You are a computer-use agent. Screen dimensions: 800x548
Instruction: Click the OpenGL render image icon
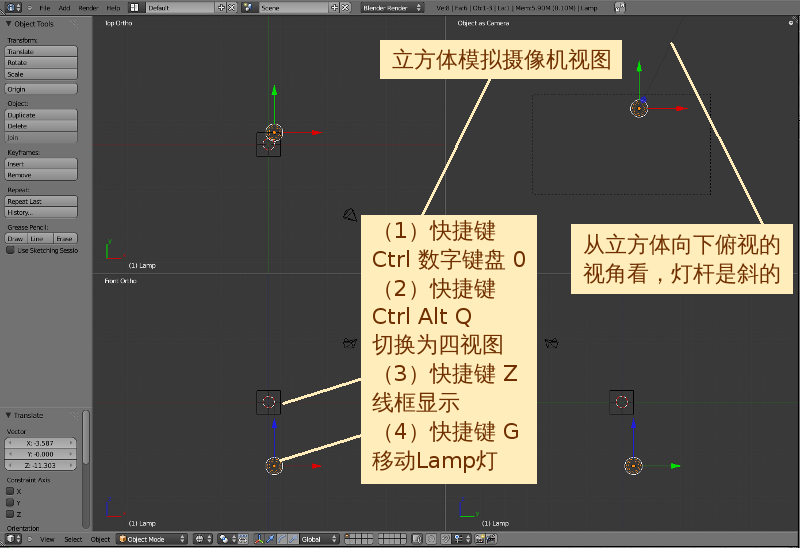480,539
